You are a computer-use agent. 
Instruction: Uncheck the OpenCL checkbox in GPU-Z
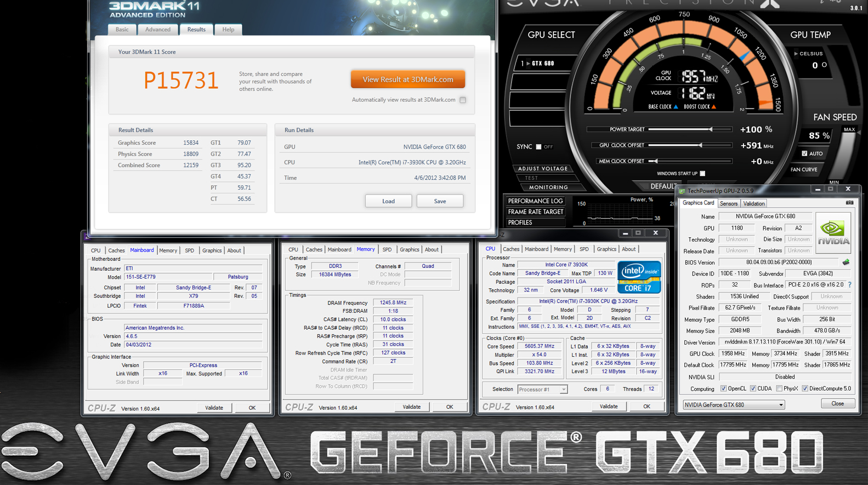[x=724, y=389]
